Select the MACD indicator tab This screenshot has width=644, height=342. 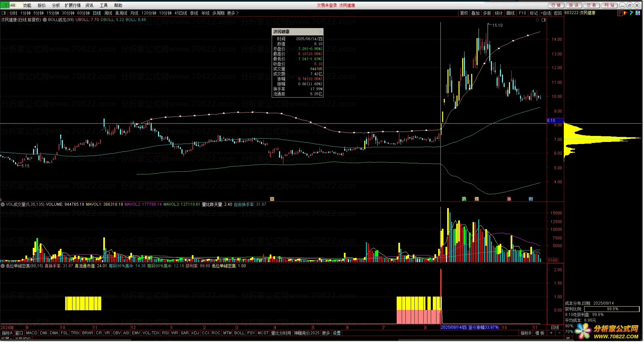point(31,333)
